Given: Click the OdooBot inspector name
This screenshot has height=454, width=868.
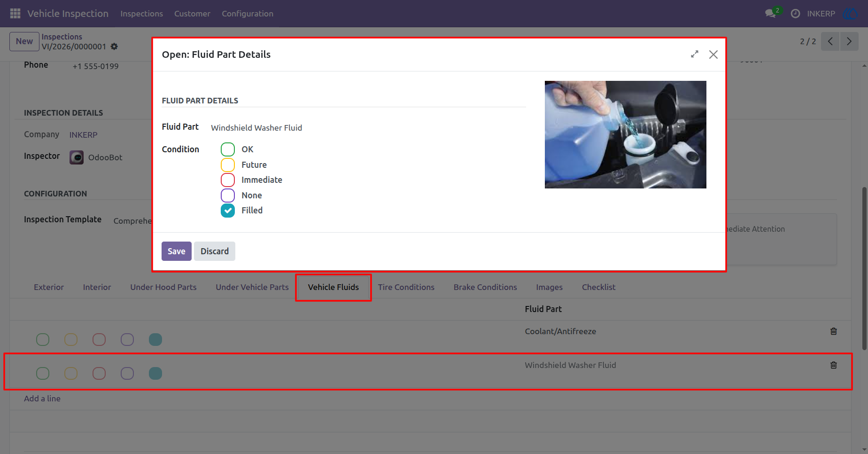Looking at the screenshot, I should click(x=105, y=157).
